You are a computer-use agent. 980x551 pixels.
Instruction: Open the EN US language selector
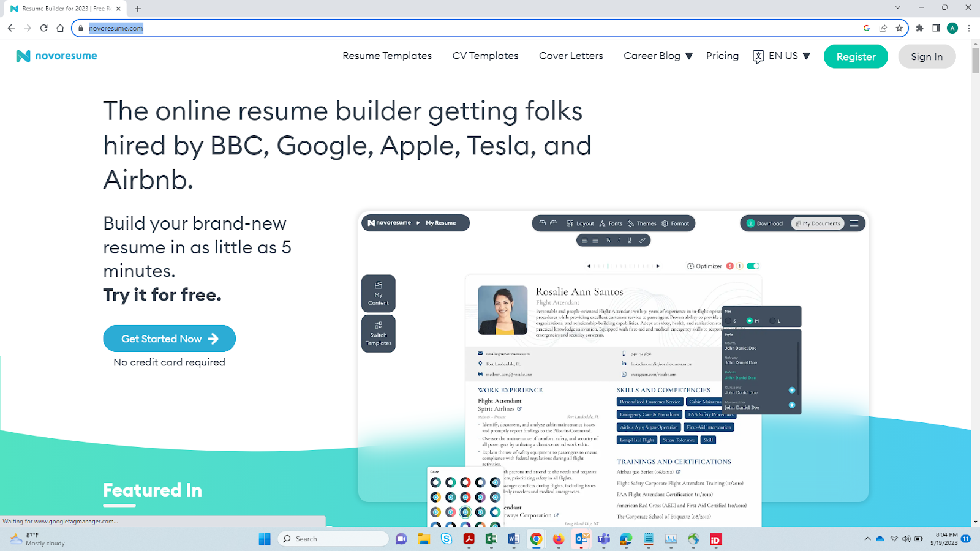(782, 56)
